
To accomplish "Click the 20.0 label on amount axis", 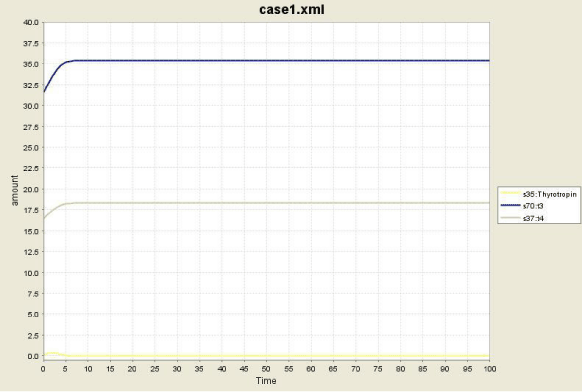I will [30, 189].
